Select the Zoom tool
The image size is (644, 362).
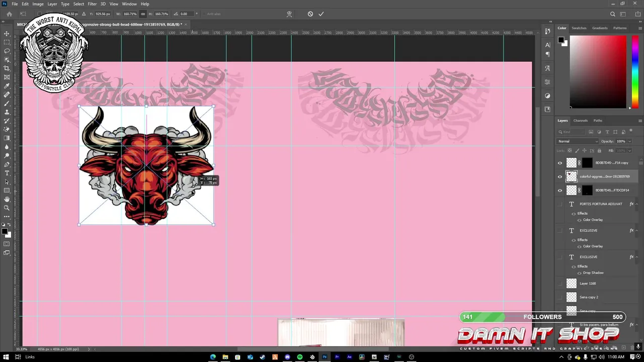coord(7,208)
